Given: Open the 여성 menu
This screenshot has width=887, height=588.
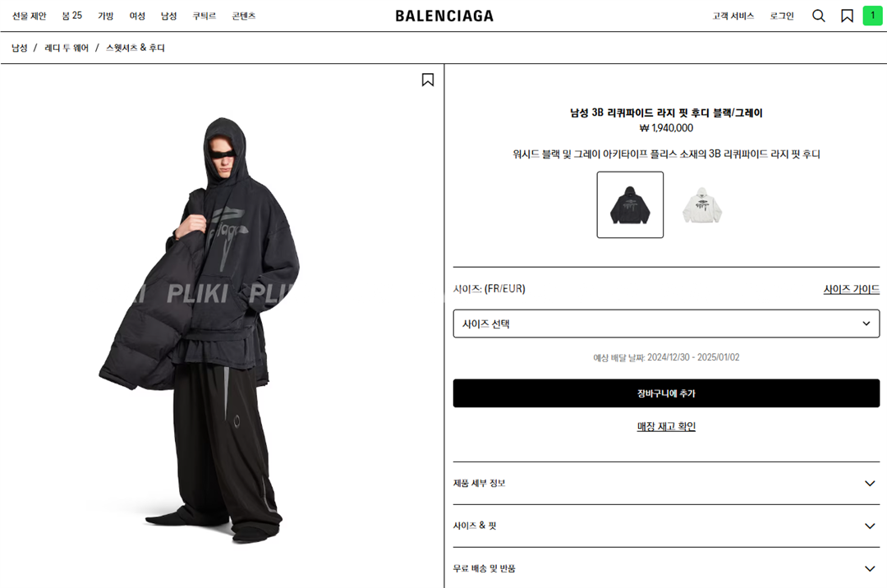Looking at the screenshot, I should pos(137,16).
